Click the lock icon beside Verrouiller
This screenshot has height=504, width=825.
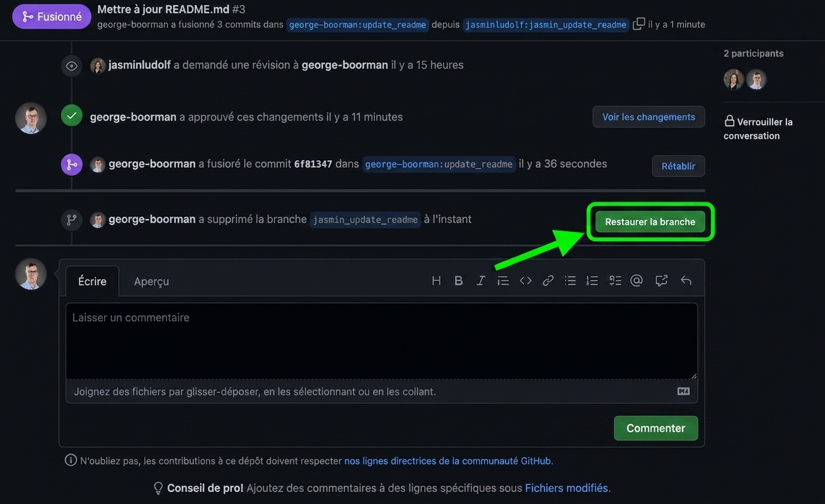point(729,121)
